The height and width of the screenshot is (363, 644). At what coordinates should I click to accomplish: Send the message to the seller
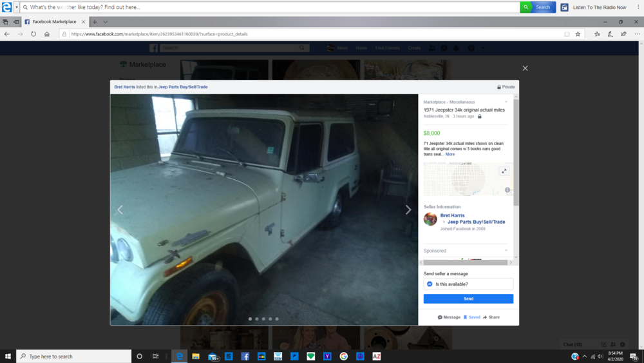click(x=468, y=299)
